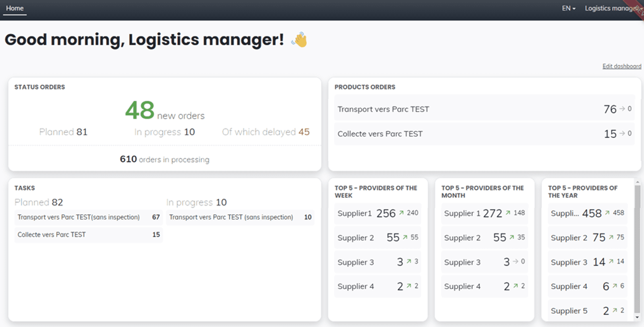The height and width of the screenshot is (327, 644).
Task: Click the scrollbar in providers of the year
Action: tap(637, 250)
